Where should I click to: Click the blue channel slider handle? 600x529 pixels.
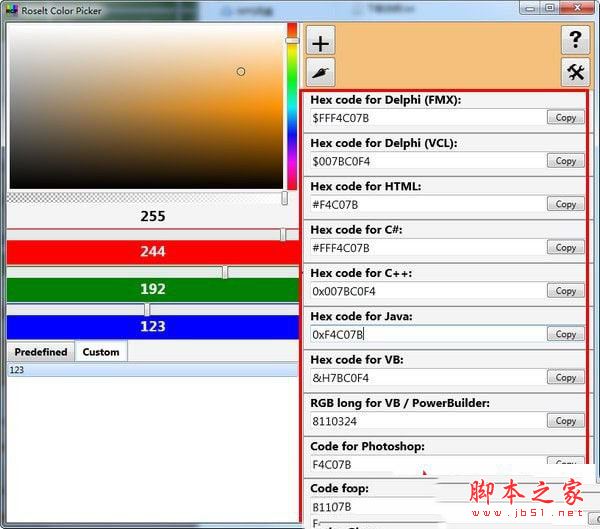[147, 309]
